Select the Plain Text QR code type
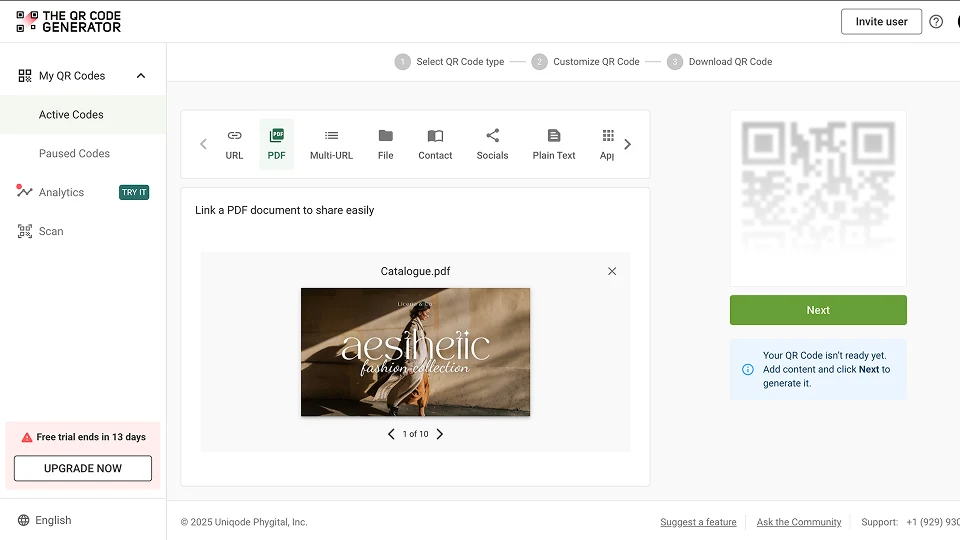The image size is (960, 540). pos(553,144)
